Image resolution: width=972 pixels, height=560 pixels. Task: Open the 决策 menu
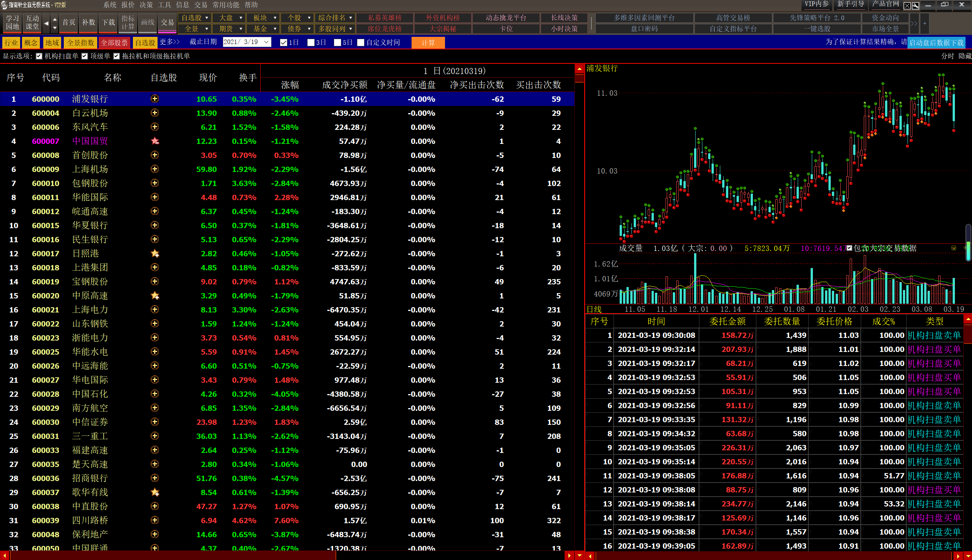pyautogui.click(x=146, y=5)
